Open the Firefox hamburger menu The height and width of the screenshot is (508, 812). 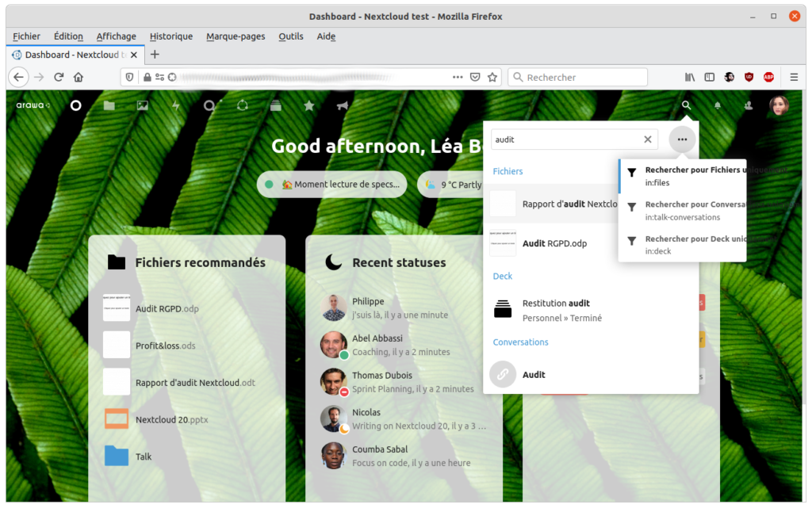point(794,77)
